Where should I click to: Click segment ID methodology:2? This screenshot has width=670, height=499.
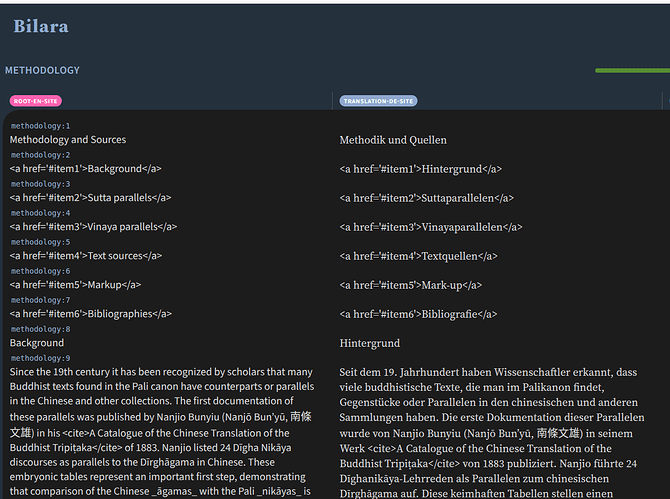(40, 155)
